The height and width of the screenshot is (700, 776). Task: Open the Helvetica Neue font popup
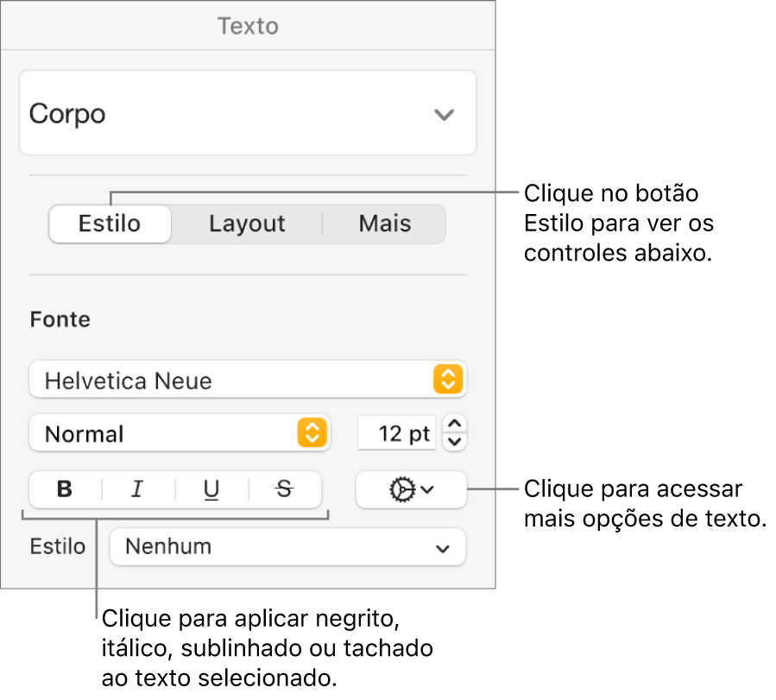click(x=248, y=380)
